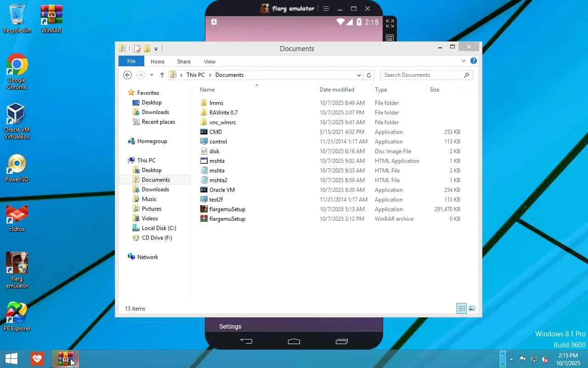Select the PowerISO desktop shortcut
The image size is (588, 368).
[x=17, y=168]
